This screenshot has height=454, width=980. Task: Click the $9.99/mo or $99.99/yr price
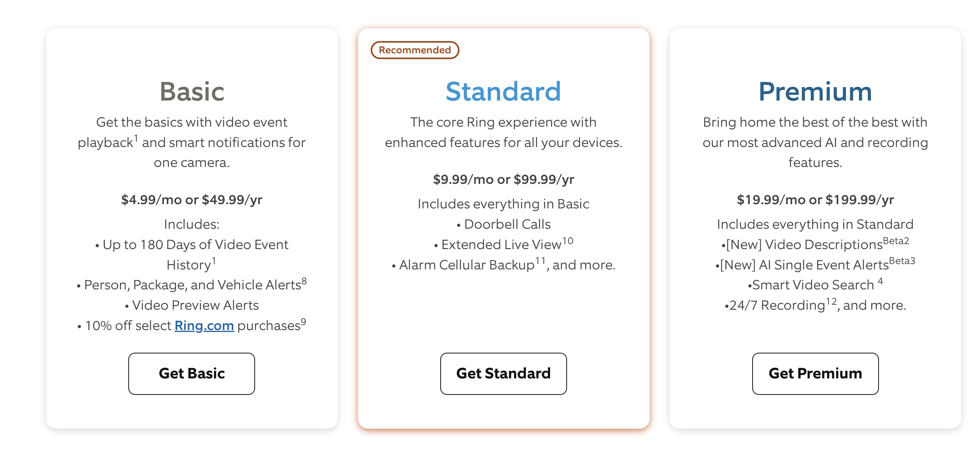click(x=503, y=179)
